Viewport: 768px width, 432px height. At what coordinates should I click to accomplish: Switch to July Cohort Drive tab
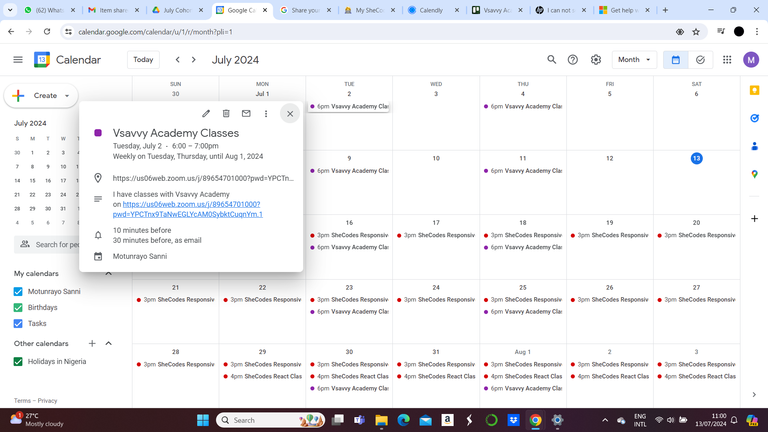177,10
